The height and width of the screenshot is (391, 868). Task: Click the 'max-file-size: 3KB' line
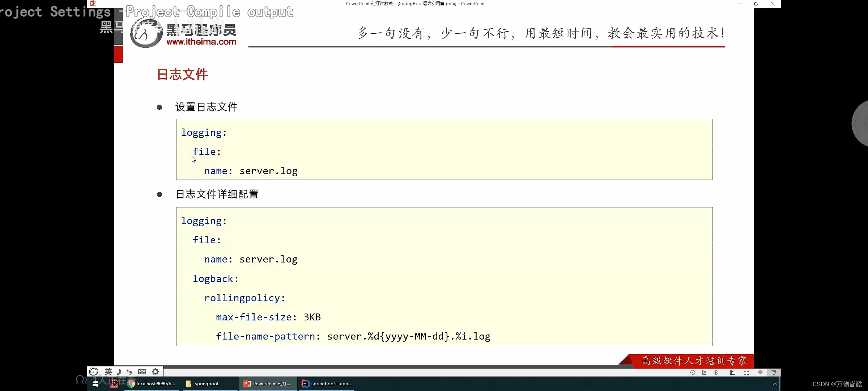tap(268, 317)
